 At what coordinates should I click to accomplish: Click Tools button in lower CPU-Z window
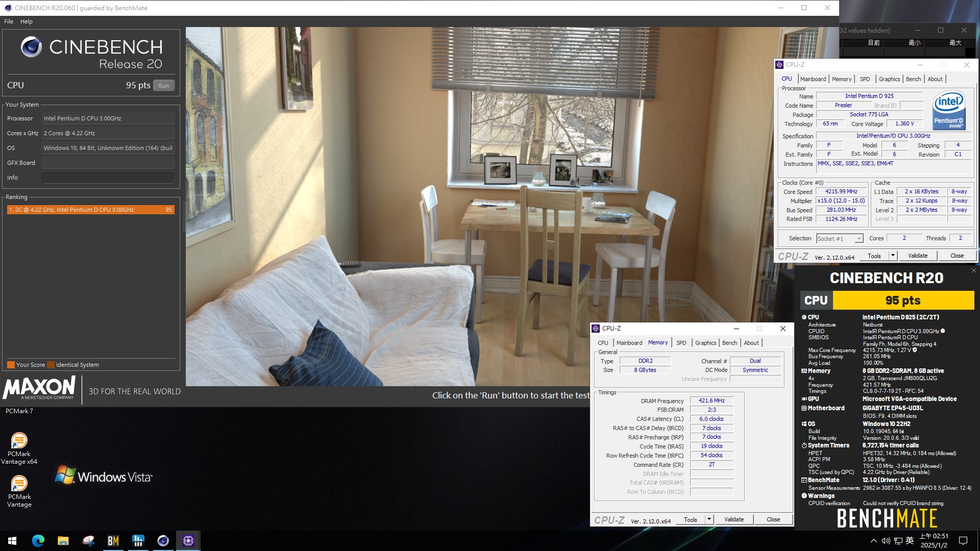[691, 519]
